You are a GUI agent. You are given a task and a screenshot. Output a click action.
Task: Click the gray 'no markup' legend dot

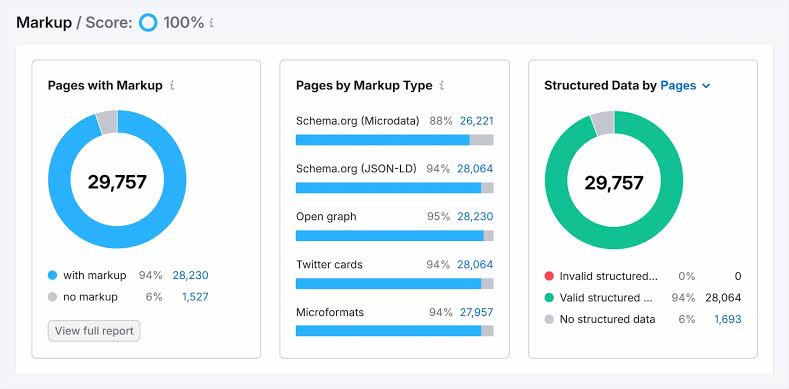(52, 297)
